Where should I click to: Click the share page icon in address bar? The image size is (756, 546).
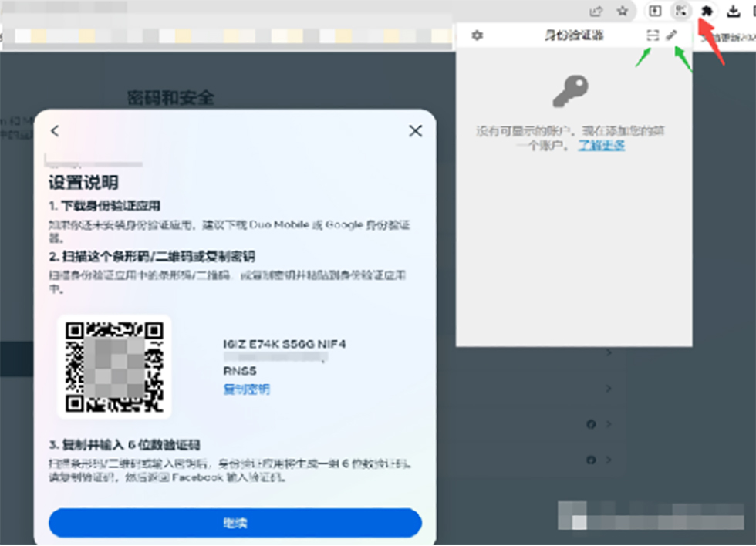tap(596, 11)
